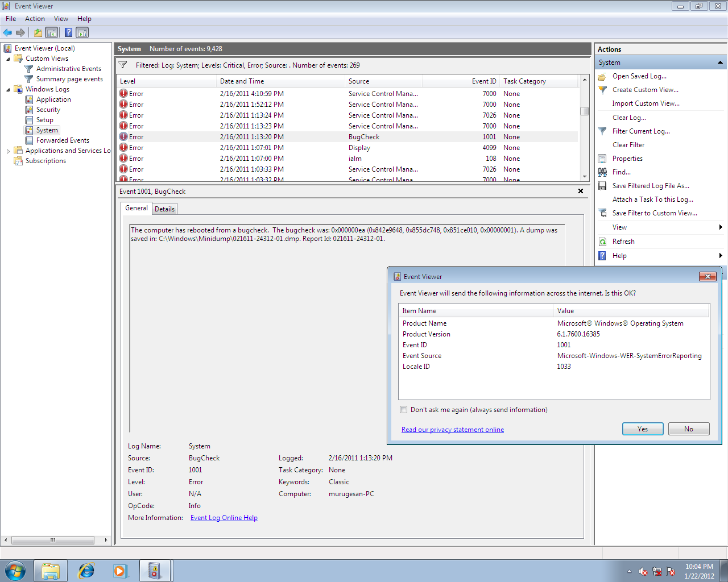Click the Save Filter to Custom View icon
This screenshot has width=728, height=582.
(x=602, y=213)
